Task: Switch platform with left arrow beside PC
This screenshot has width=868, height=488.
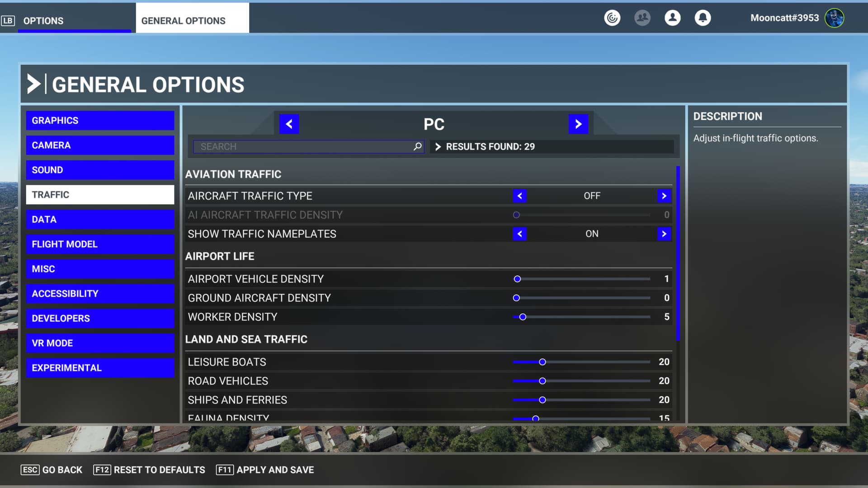Action: [289, 124]
